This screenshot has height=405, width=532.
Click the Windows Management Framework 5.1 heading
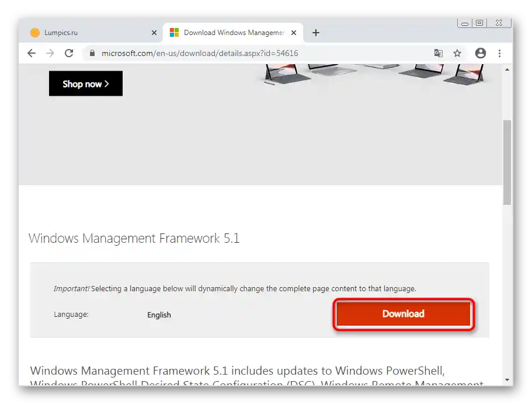(x=134, y=238)
